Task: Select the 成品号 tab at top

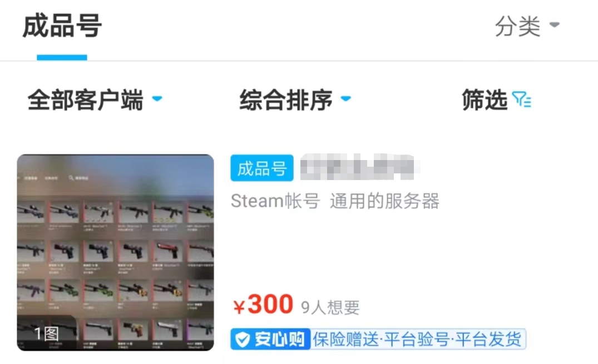Action: (62, 26)
